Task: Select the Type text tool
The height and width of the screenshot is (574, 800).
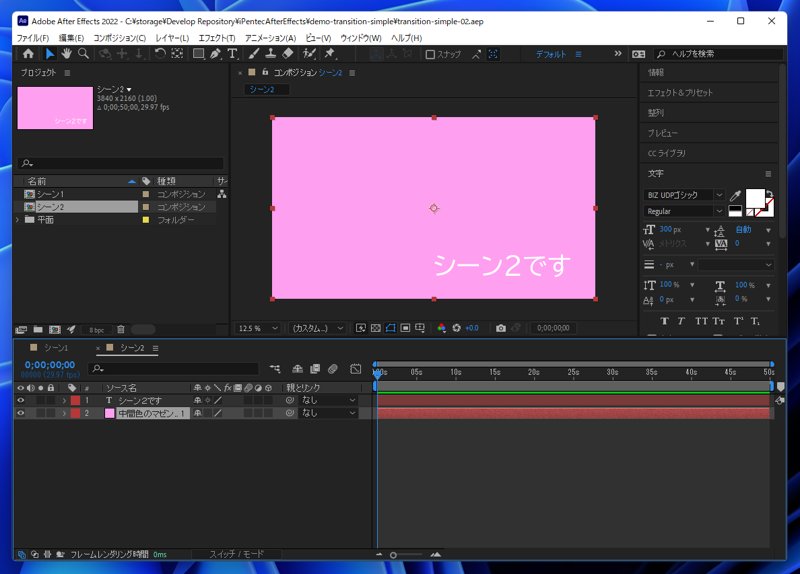Action: pyautogui.click(x=232, y=54)
